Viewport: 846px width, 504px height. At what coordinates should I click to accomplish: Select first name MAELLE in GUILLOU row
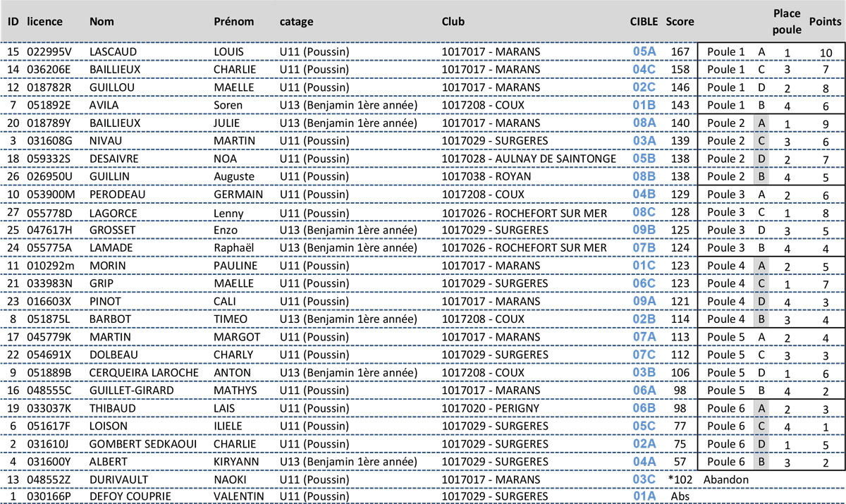[233, 87]
